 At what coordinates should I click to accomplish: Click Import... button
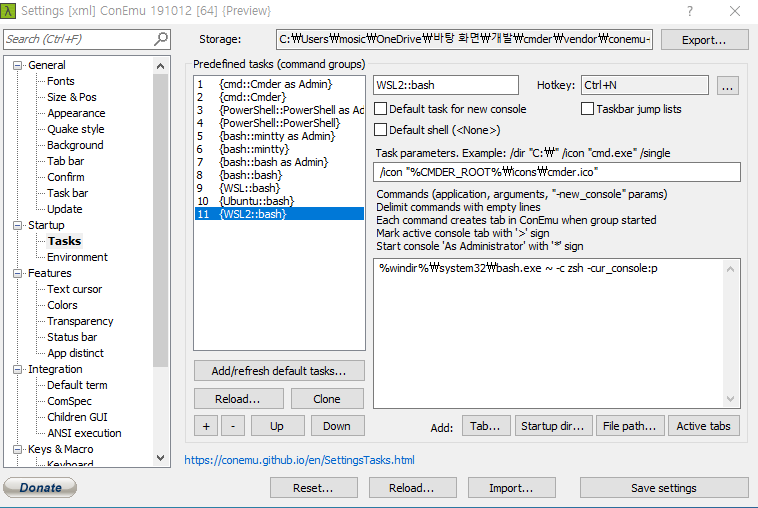click(511, 488)
